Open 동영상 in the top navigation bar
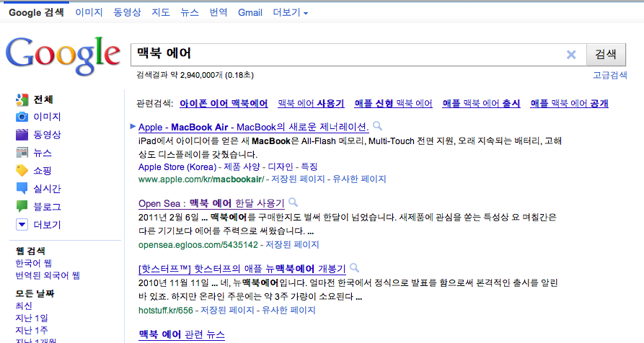This screenshot has height=343, width=644. click(128, 13)
